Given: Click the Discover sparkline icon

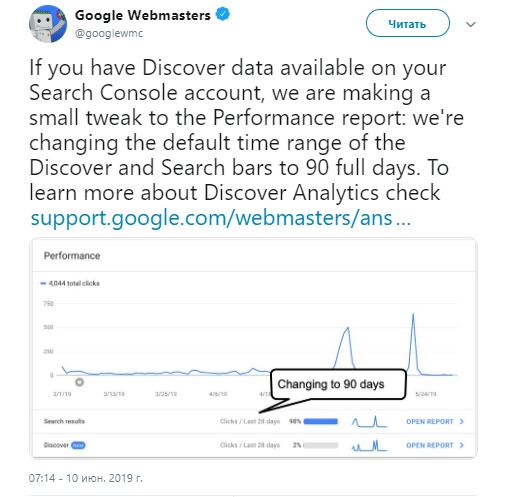Looking at the screenshot, I should coord(369,445).
